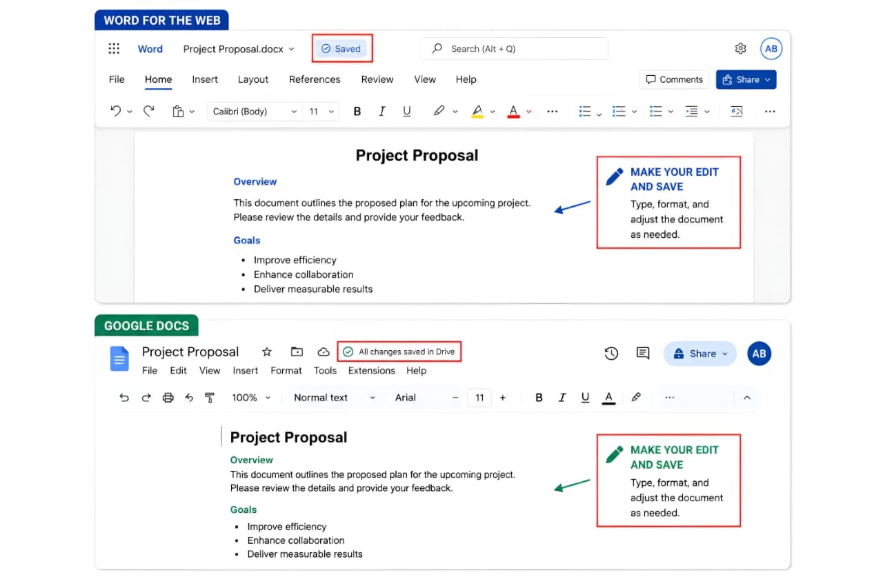The image size is (883, 588).
Task: Open the last ellipsis at Word ribbon's end
Action: pyautogui.click(x=771, y=111)
